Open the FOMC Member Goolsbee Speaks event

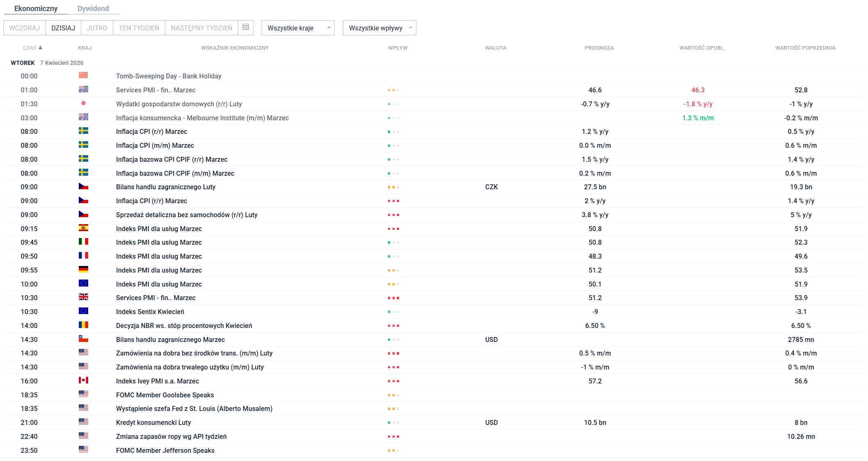coord(165,395)
